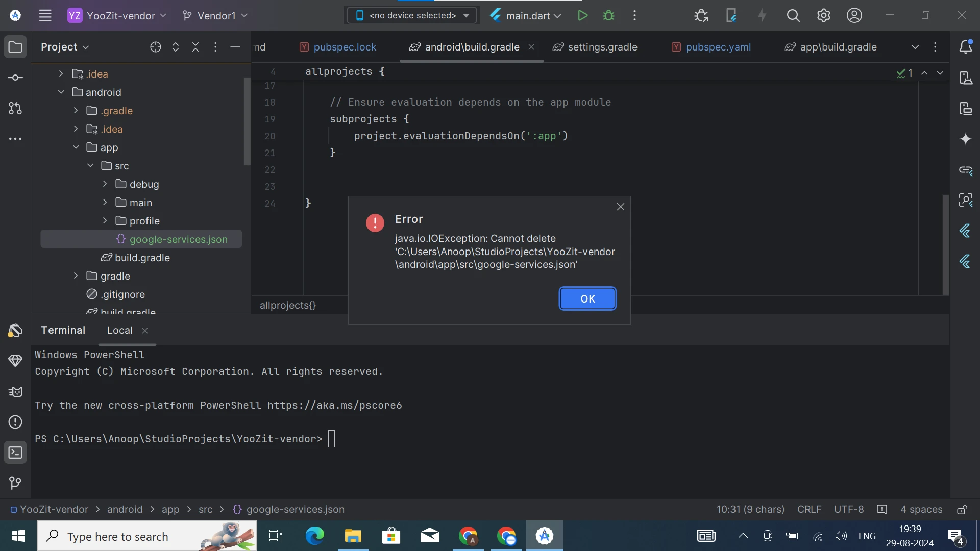Click the Select Opened File target icon
The height and width of the screenshot is (551, 980).
pos(156,47)
